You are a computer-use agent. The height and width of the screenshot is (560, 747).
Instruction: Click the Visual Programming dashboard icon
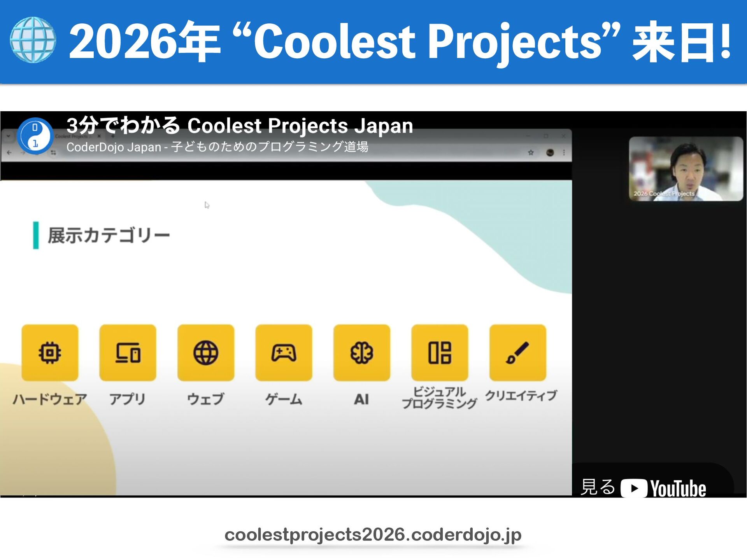440,352
